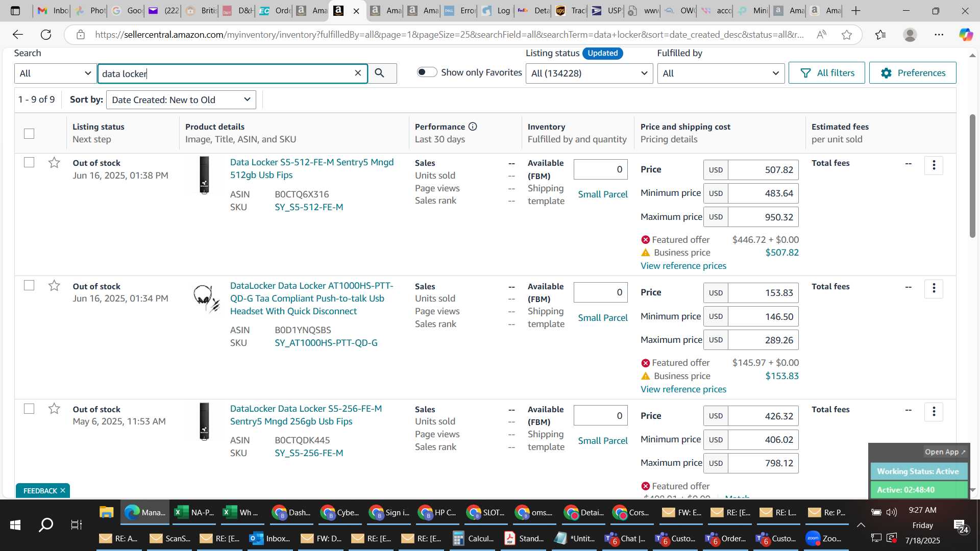Open taskbar search

(x=46, y=524)
